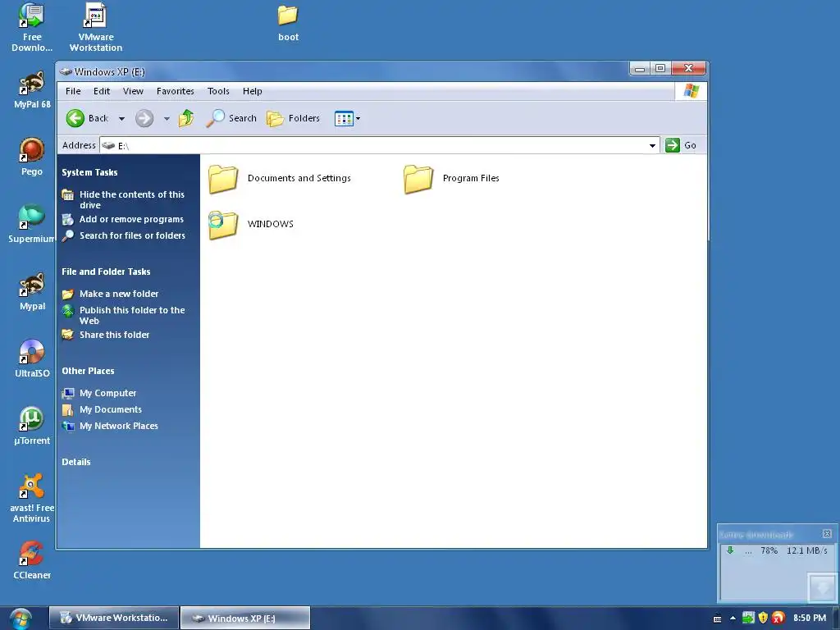Select the UltraISO desktop icon
The height and width of the screenshot is (630, 840).
coord(32,359)
